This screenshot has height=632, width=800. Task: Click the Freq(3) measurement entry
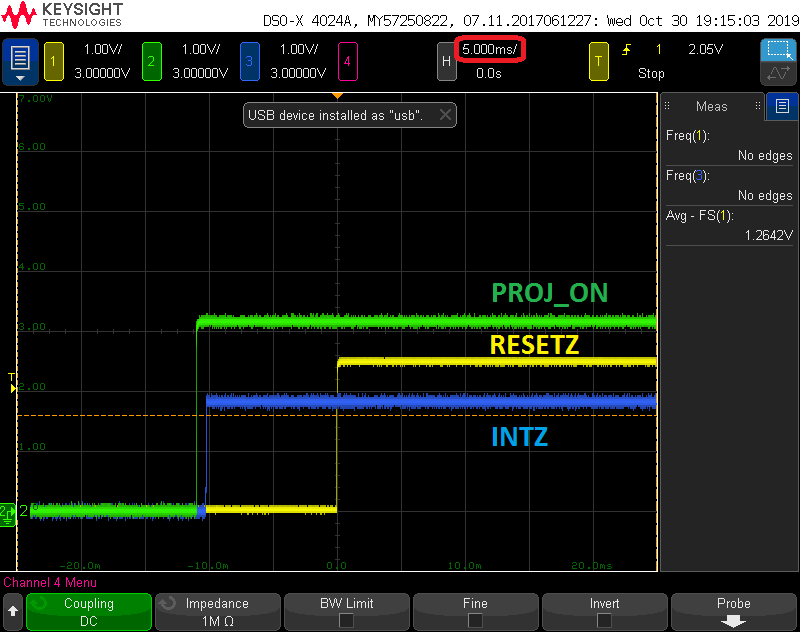[729, 186]
